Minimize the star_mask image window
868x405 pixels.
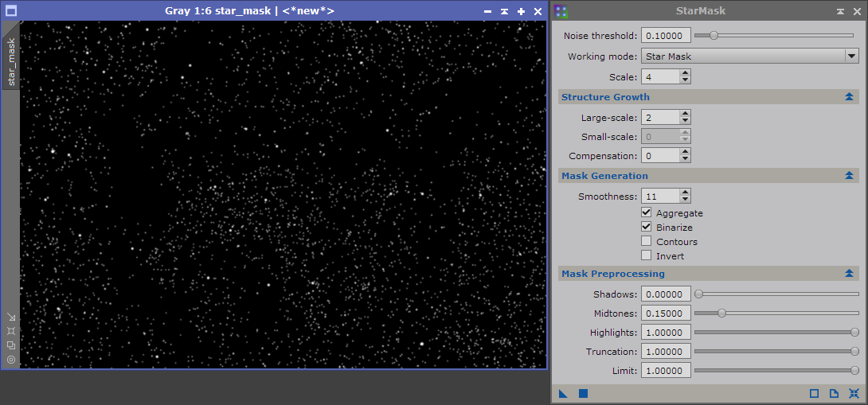[x=487, y=12]
